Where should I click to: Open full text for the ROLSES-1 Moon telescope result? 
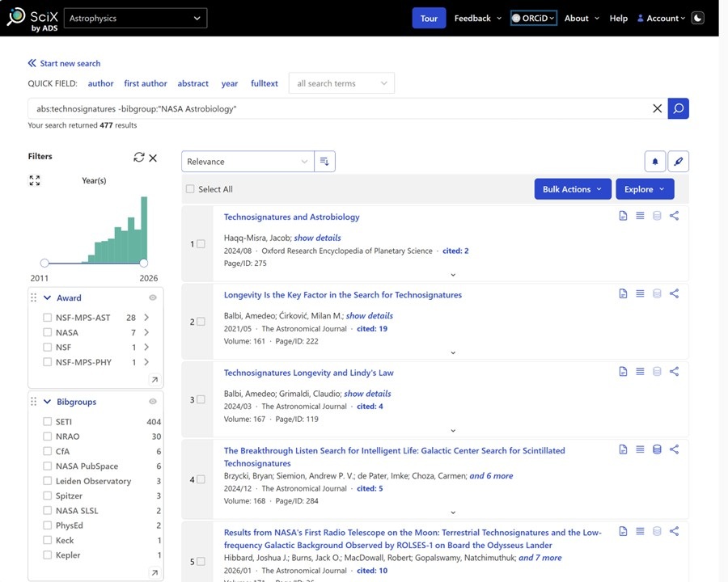click(x=623, y=531)
